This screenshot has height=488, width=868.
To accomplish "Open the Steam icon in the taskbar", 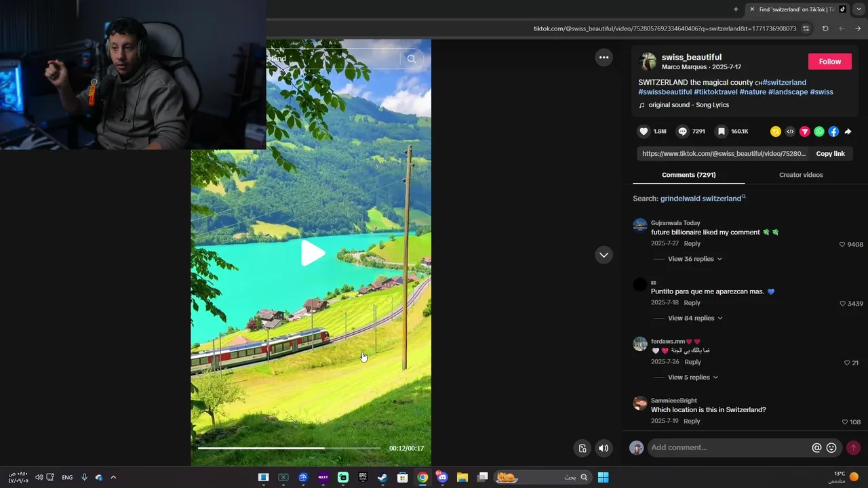I will click(x=382, y=477).
